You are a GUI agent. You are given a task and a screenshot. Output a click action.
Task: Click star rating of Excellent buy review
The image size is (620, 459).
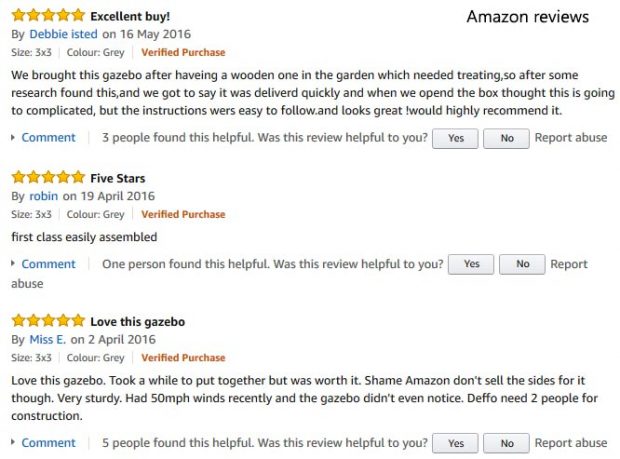click(x=48, y=16)
